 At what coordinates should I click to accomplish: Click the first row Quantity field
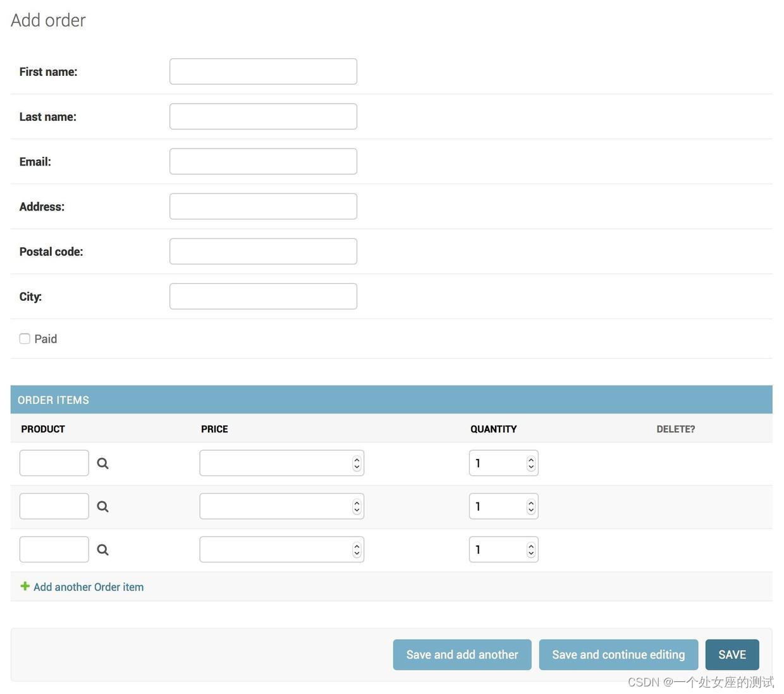tap(503, 463)
